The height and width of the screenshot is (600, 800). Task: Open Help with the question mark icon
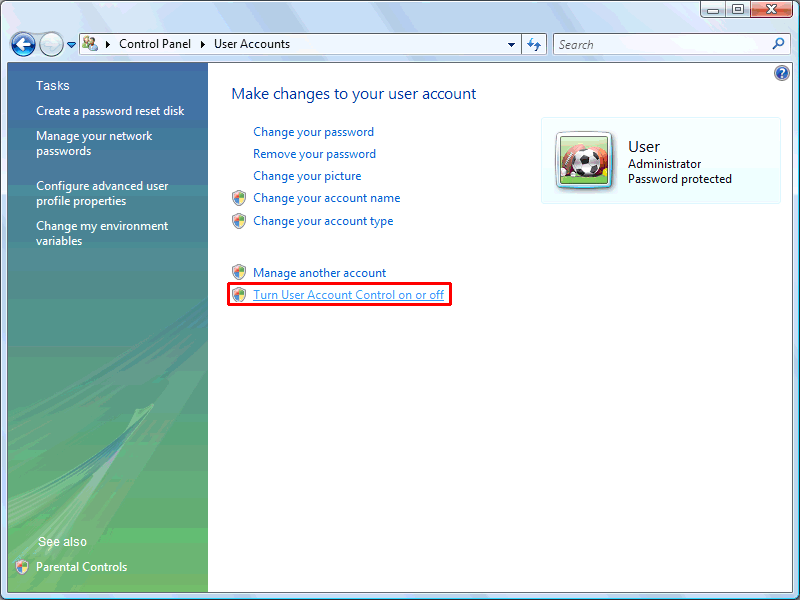point(782,73)
